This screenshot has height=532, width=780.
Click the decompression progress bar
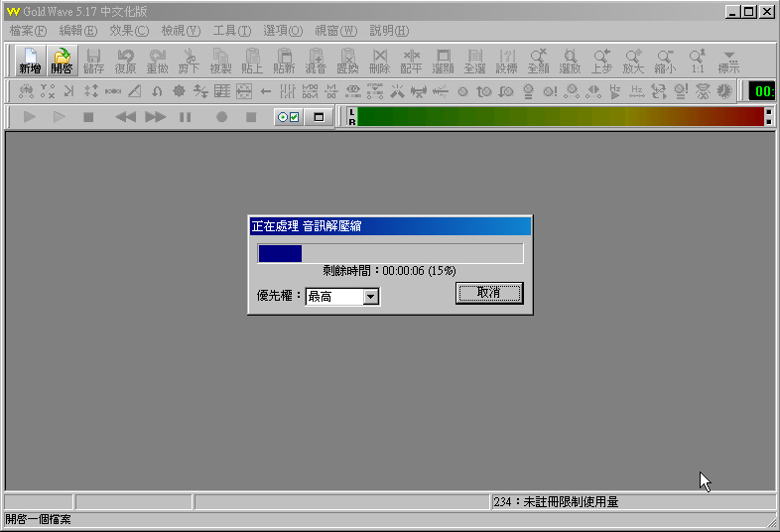tap(389, 253)
